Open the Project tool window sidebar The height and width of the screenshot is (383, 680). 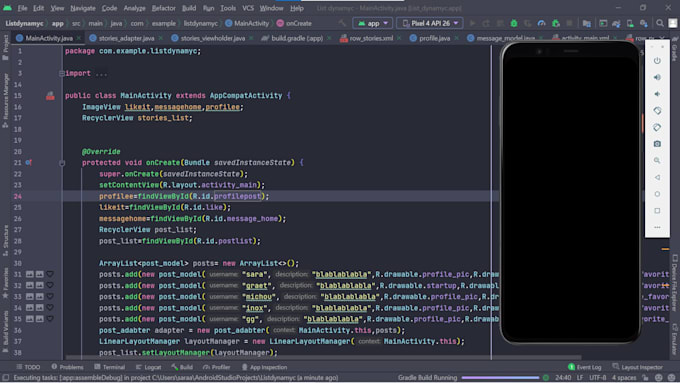[x=5, y=48]
